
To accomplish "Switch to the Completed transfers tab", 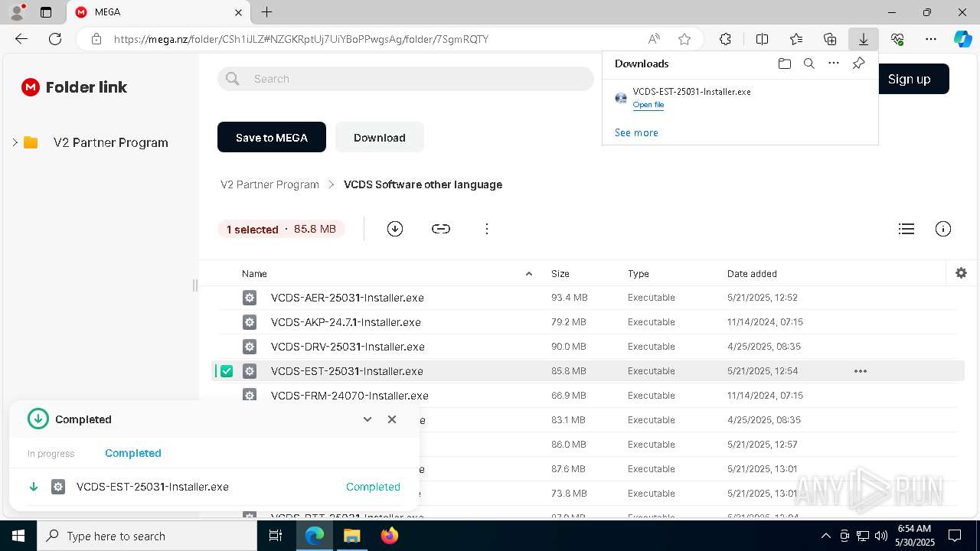I will click(133, 453).
